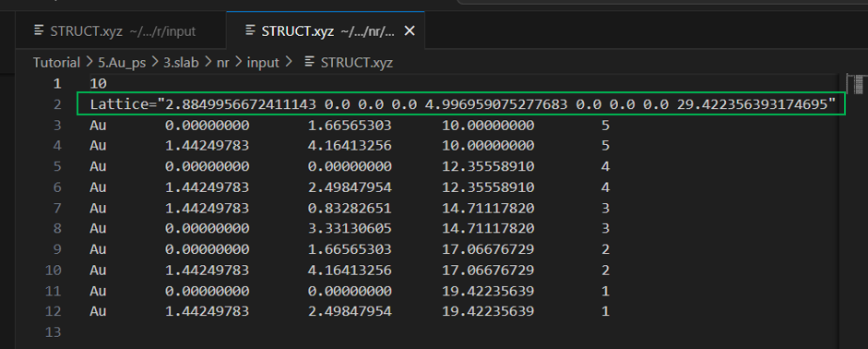Click the layer index 5 on line 3

click(605, 126)
